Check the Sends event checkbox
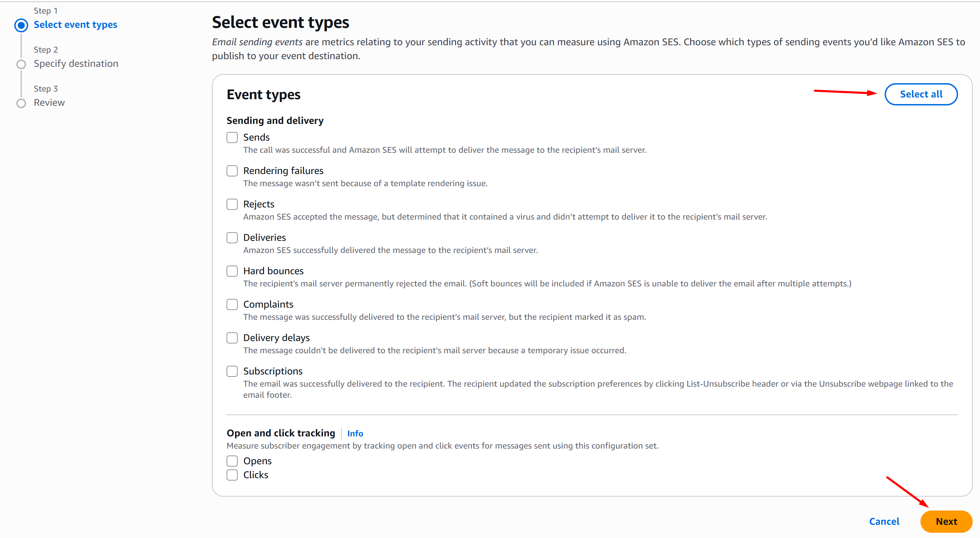The height and width of the screenshot is (538, 980). click(x=232, y=137)
